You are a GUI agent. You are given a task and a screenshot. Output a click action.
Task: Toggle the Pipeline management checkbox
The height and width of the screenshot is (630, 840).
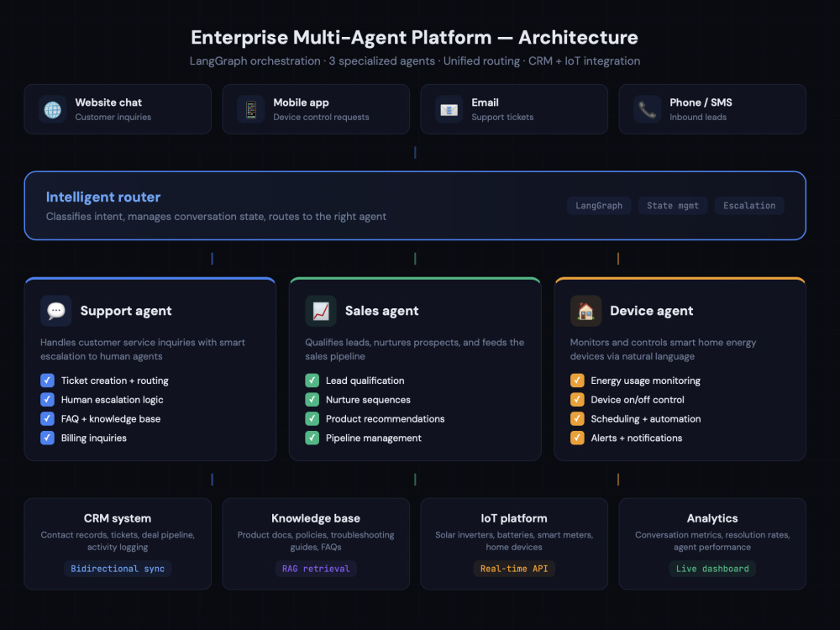pos(312,438)
